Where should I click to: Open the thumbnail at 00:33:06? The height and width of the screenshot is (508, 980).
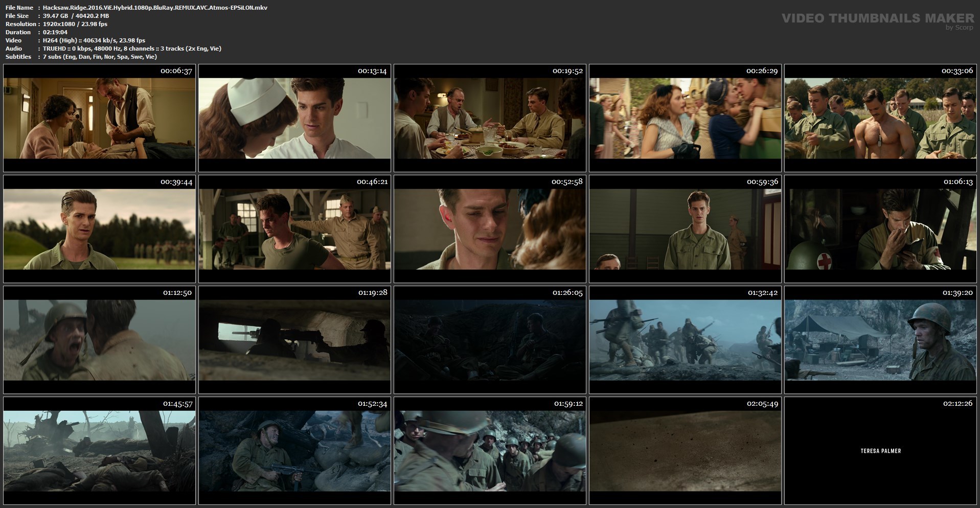click(x=880, y=118)
